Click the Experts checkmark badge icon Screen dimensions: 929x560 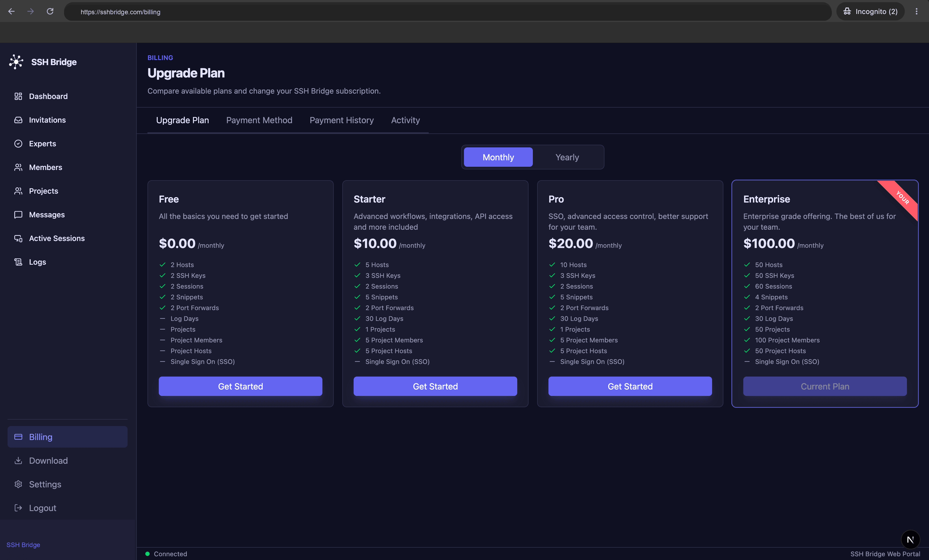coord(18,144)
